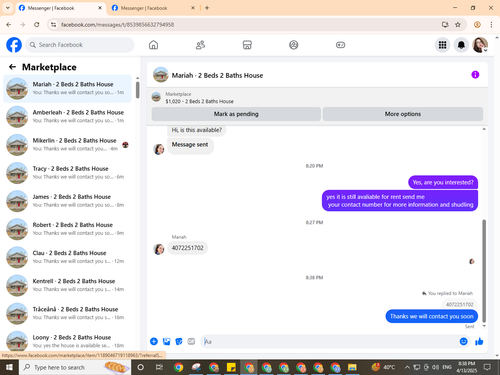
Task: Open the Clau conversation in list
Action: point(67,257)
